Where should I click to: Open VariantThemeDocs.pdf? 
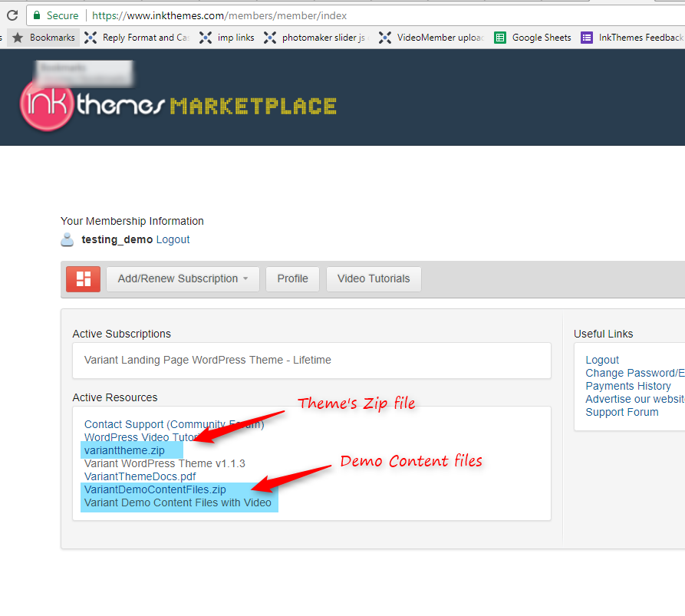pyautogui.click(x=140, y=476)
